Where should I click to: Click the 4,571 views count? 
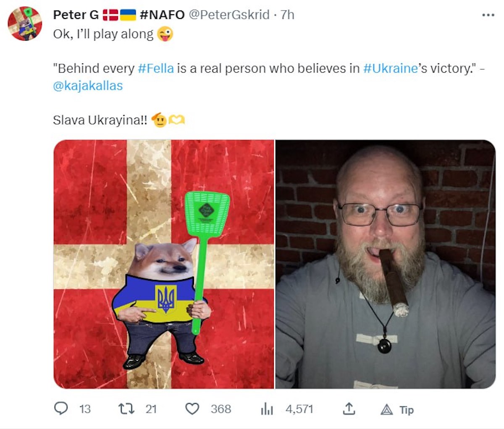[299, 409]
